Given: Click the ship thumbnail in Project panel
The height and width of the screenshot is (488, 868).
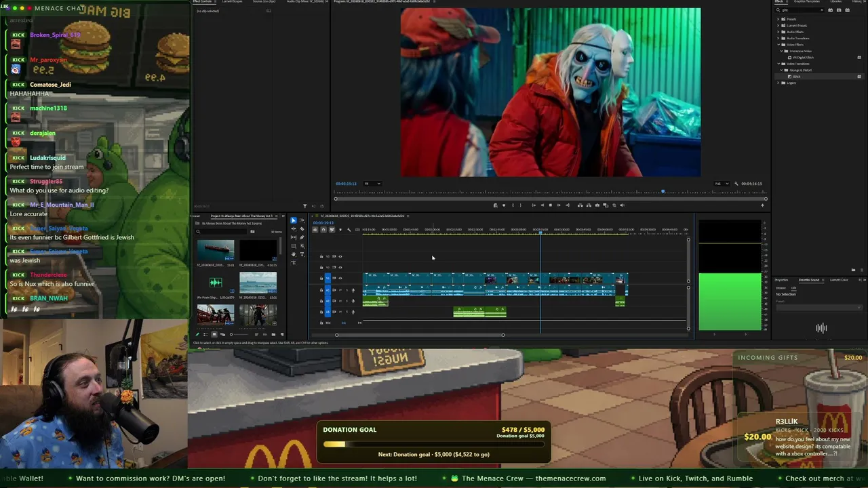Looking at the screenshot, I should pos(216,250).
